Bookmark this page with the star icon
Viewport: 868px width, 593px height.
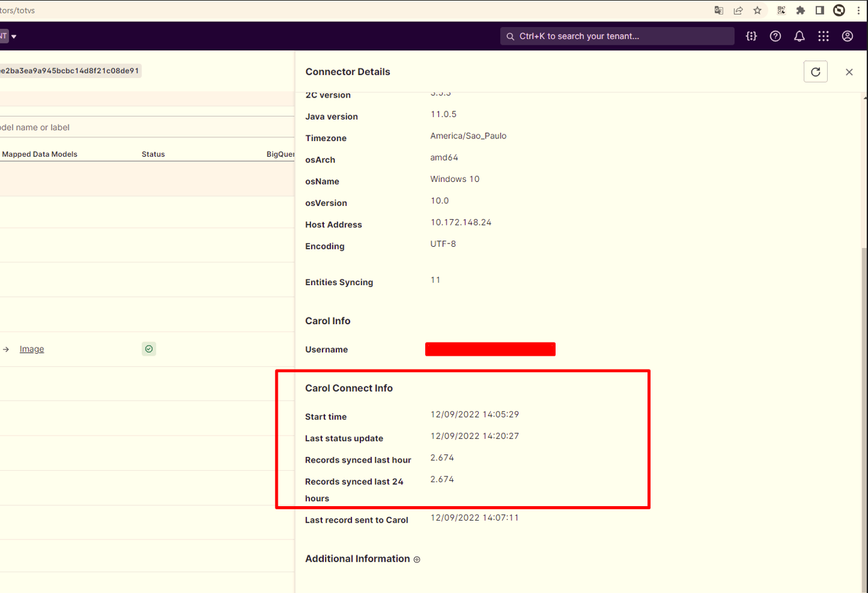(757, 10)
